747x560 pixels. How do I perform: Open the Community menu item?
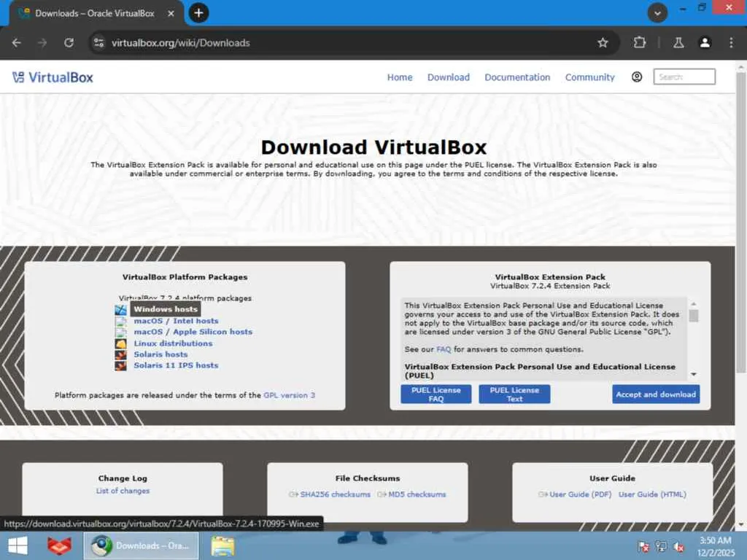tap(589, 77)
